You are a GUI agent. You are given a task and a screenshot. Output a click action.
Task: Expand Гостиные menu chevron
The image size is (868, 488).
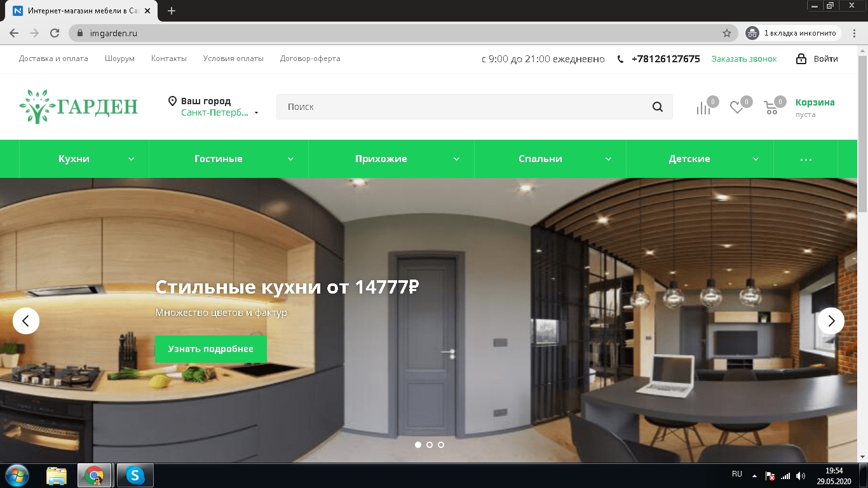pos(290,159)
